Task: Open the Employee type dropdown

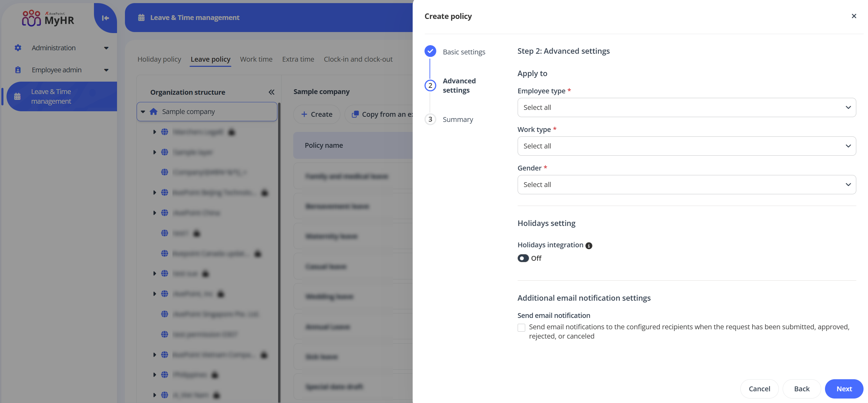Action: click(x=687, y=107)
